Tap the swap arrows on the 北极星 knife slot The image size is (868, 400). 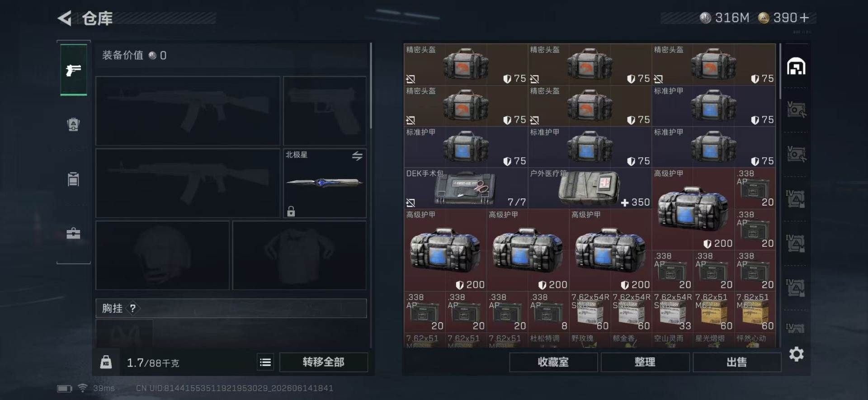click(x=357, y=156)
